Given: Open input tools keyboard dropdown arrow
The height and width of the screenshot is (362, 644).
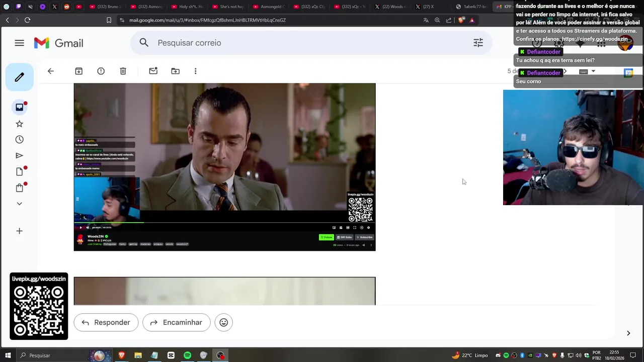Looking at the screenshot, I should tap(593, 71).
